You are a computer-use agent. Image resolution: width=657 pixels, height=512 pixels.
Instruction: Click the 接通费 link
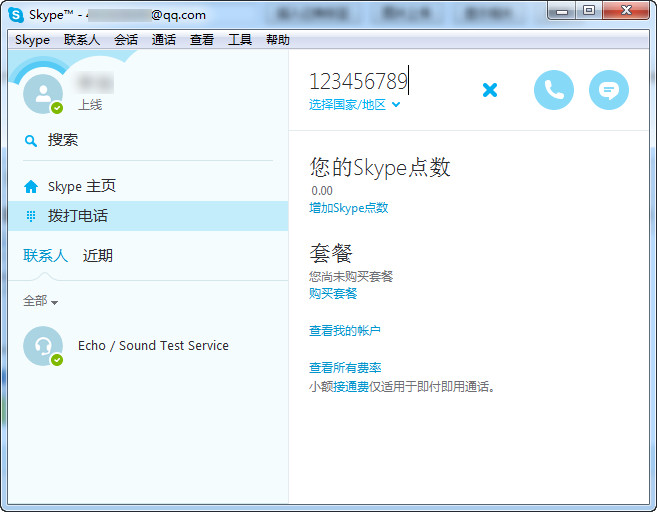coord(351,386)
